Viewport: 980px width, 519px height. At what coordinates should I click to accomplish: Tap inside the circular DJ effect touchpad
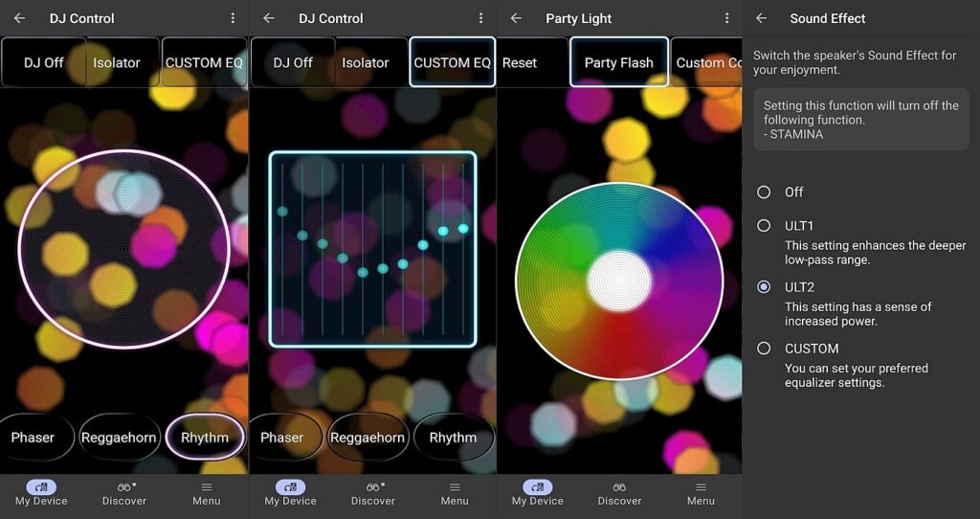click(x=124, y=249)
